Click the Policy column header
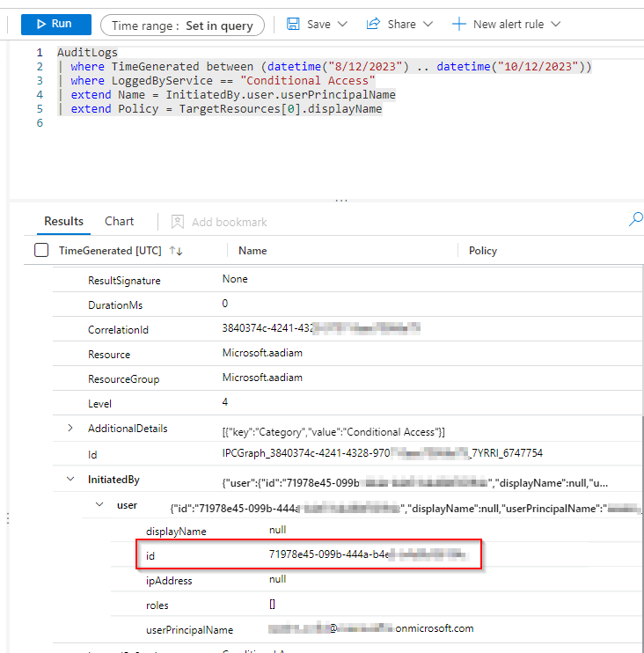Screen dimensions: 644x653 pos(483,251)
